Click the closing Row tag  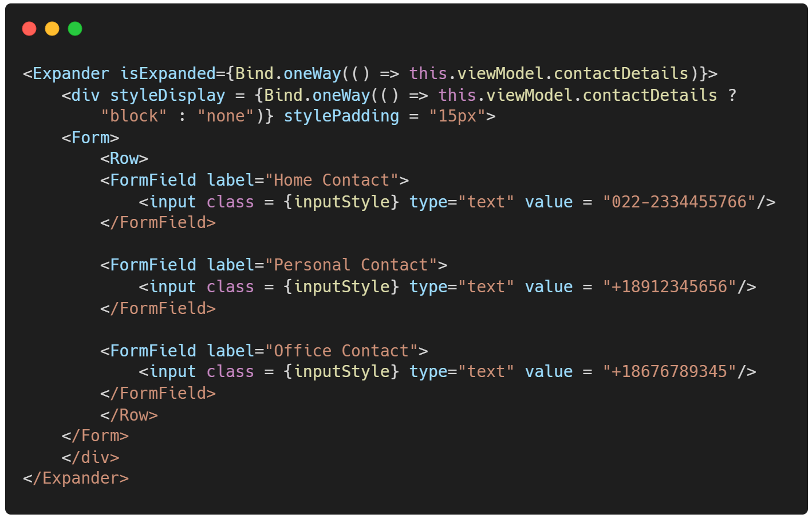pos(129,415)
